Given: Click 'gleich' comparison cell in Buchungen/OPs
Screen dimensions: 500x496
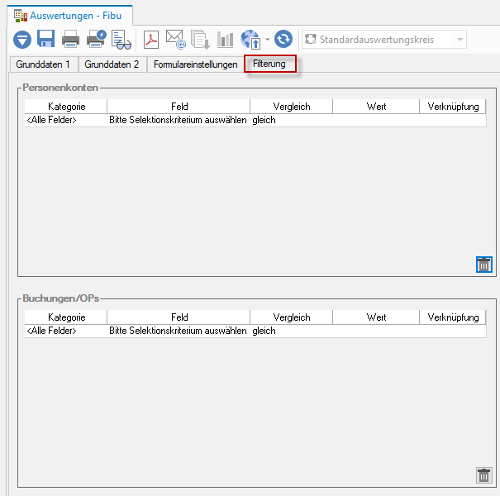Looking at the screenshot, I should [x=292, y=331].
